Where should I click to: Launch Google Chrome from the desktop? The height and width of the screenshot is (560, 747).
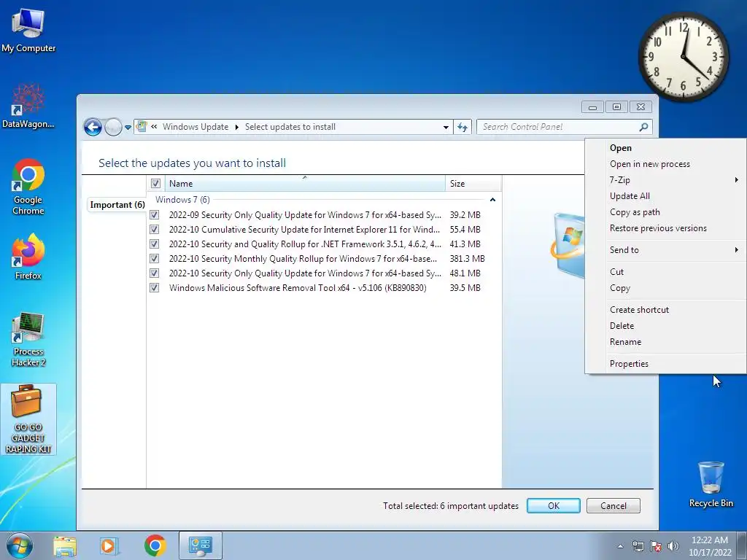coord(28,187)
